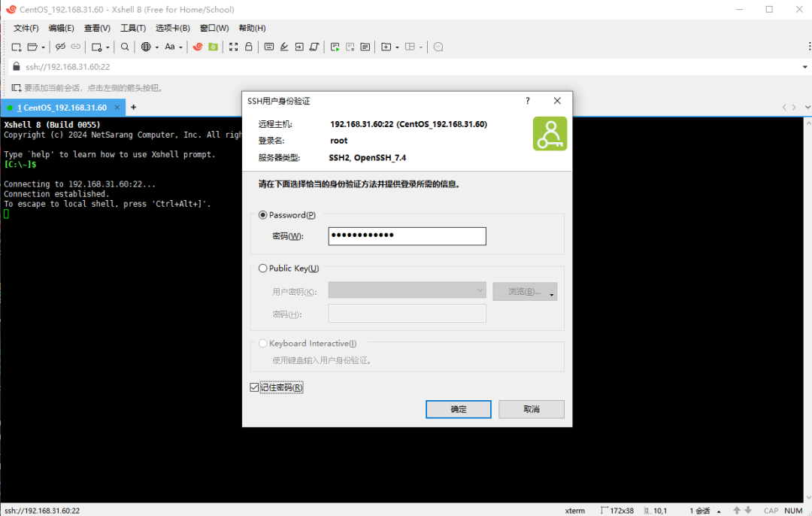Open the 用户密钥 user key combo box
This screenshot has height=516, width=812.
pyautogui.click(x=407, y=290)
